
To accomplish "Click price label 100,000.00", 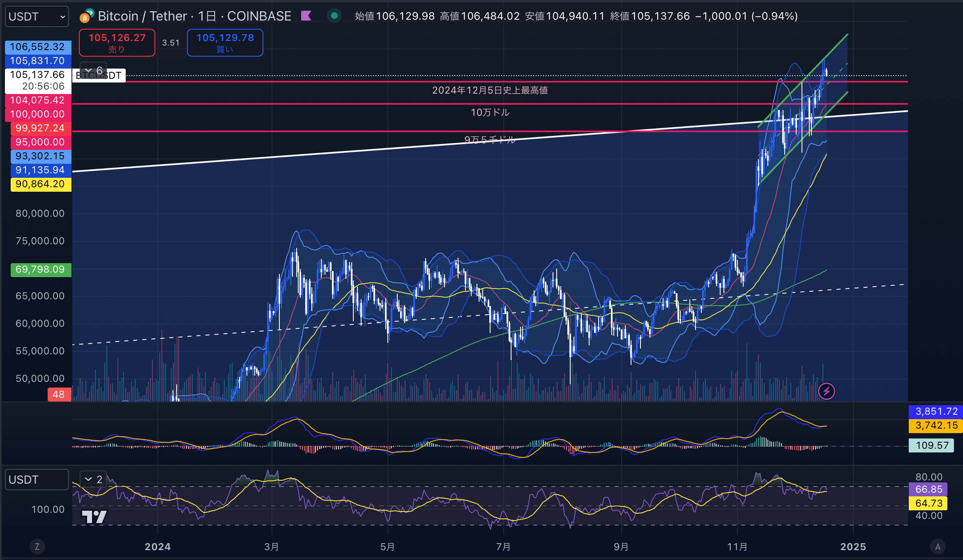I will click(x=38, y=114).
